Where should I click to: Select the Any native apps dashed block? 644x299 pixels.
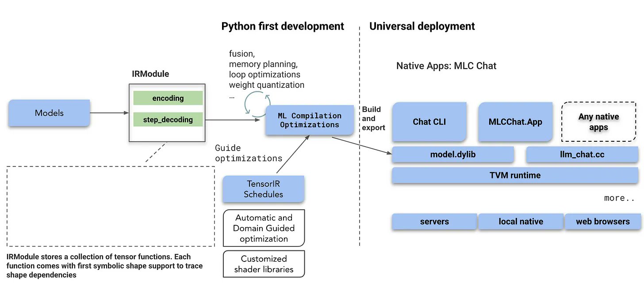coord(598,122)
